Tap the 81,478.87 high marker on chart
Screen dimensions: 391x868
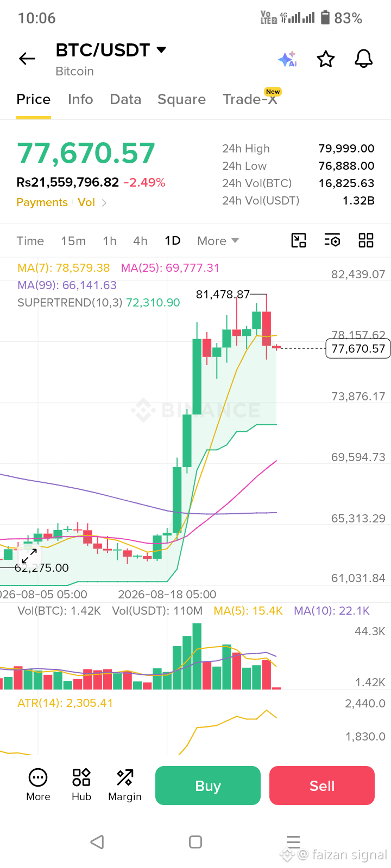pos(223,295)
